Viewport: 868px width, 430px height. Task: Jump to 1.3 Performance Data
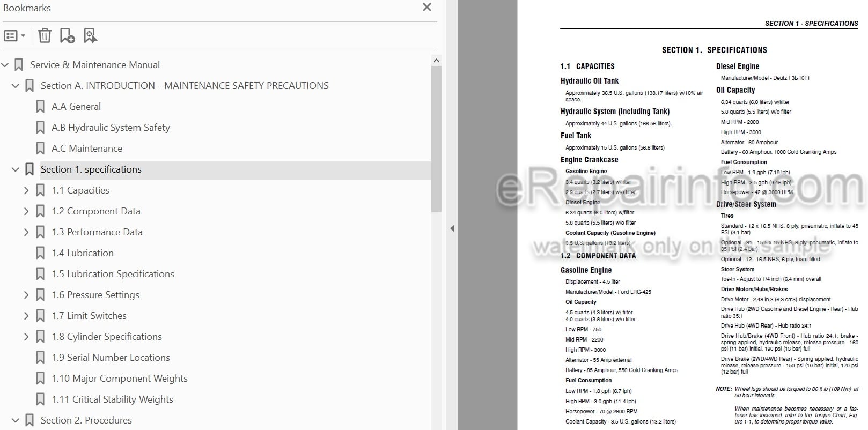(x=97, y=232)
